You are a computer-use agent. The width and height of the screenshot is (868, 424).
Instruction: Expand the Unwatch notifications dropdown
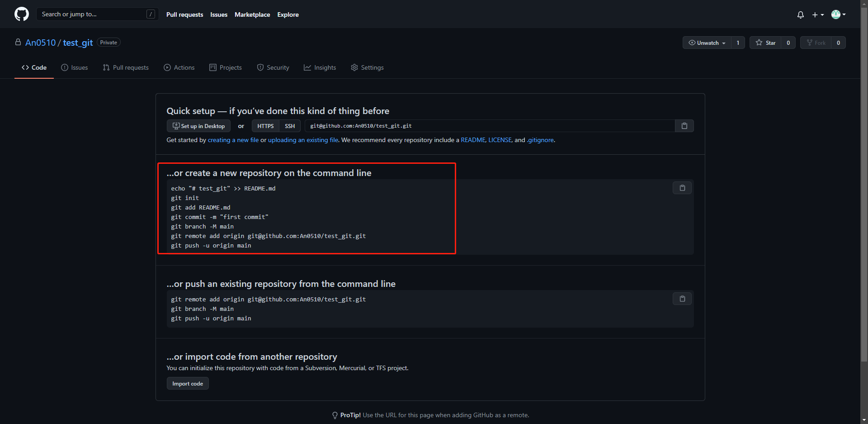click(707, 43)
